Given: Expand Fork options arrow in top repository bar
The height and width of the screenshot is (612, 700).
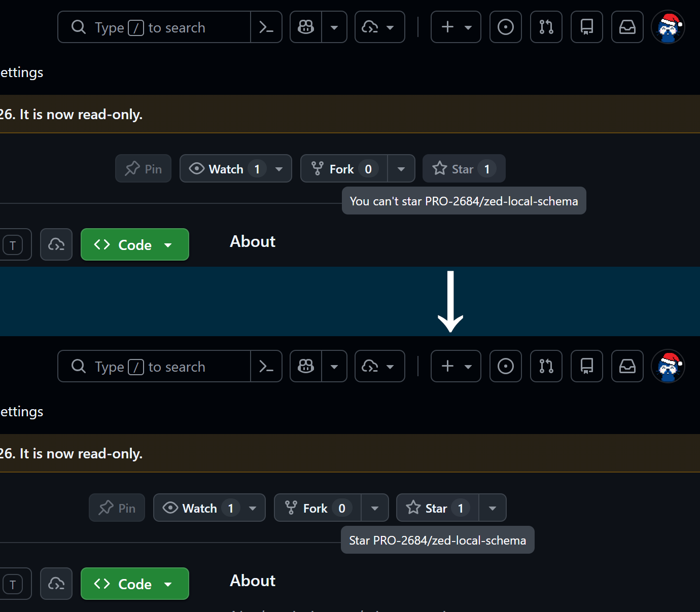Looking at the screenshot, I should [x=401, y=168].
